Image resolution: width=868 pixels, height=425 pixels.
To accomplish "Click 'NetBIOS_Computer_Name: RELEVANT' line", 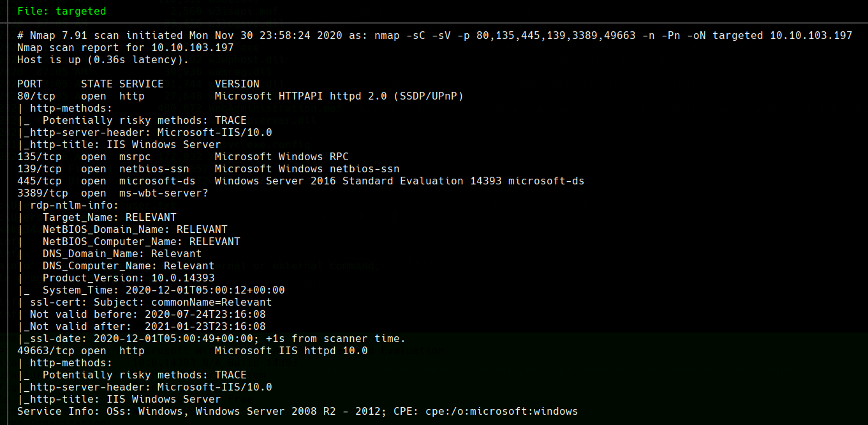I will pyautogui.click(x=142, y=242).
